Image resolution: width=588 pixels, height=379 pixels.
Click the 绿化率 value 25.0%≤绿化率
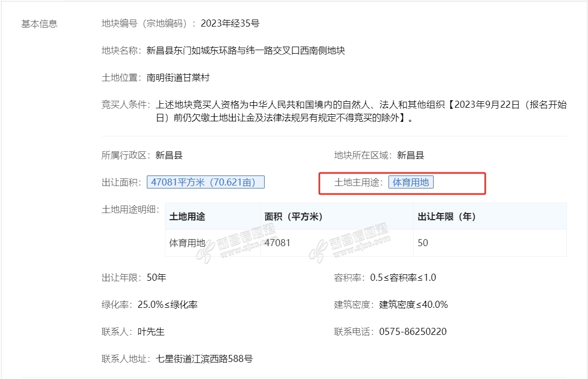coord(167,304)
